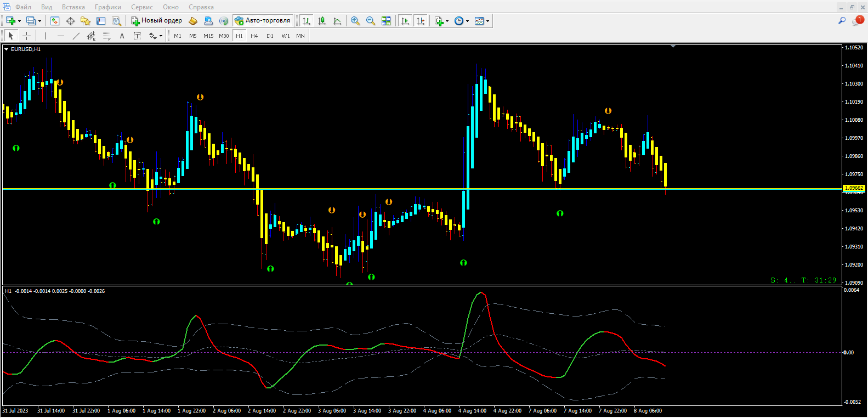Image resolution: width=868 pixels, height=418 pixels.
Task: Toggle Авто-торговля auto trading
Action: pos(263,21)
